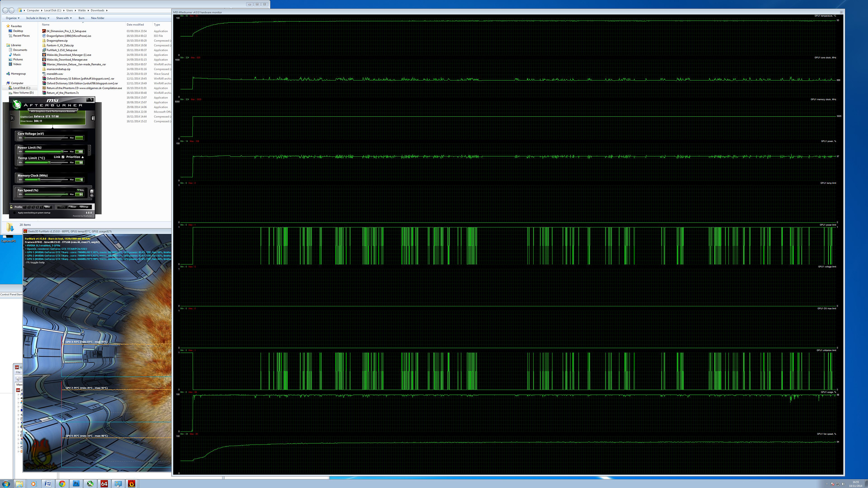
Task: Click the Memory Clock value field
Action: pyautogui.click(x=79, y=180)
